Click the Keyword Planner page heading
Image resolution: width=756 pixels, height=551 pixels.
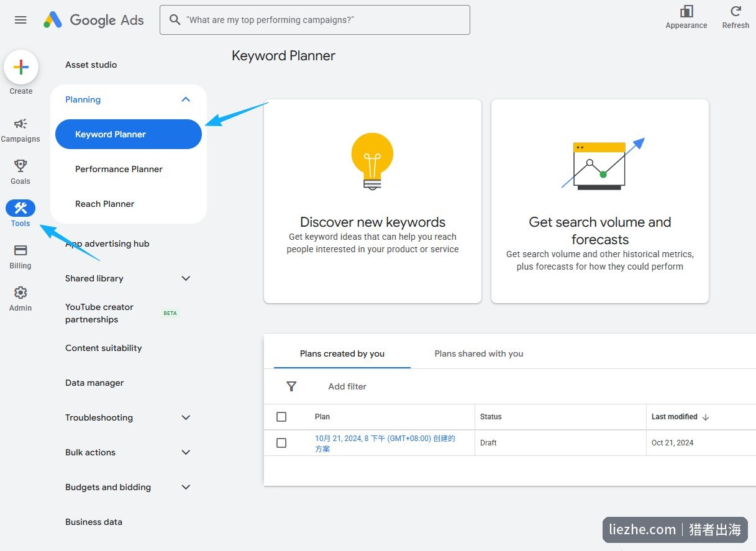[283, 56]
